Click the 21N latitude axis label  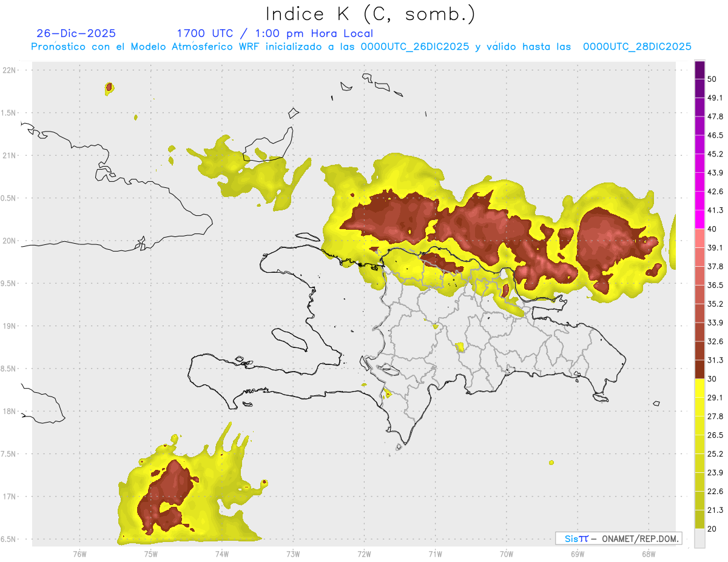click(10, 156)
